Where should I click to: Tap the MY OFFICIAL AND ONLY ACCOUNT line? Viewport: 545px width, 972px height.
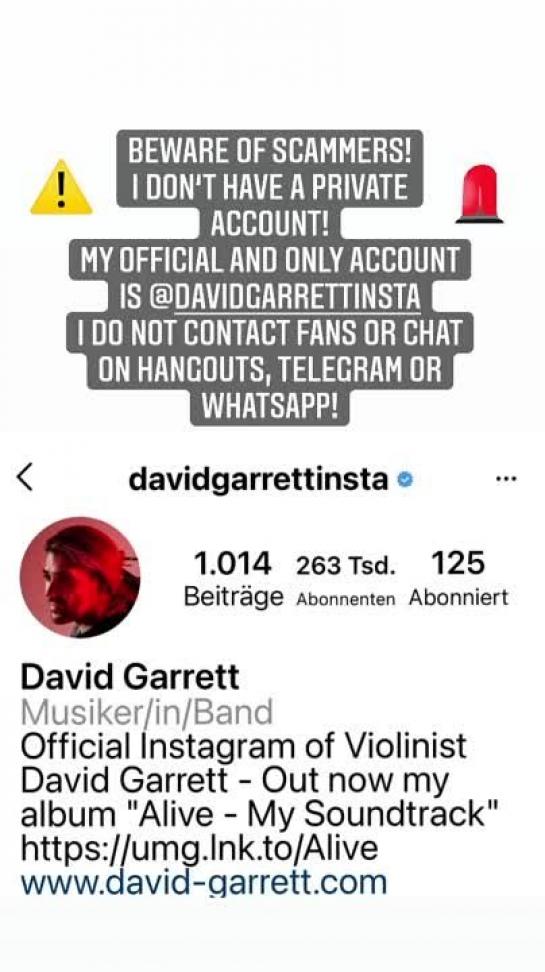pyautogui.click(x=270, y=261)
